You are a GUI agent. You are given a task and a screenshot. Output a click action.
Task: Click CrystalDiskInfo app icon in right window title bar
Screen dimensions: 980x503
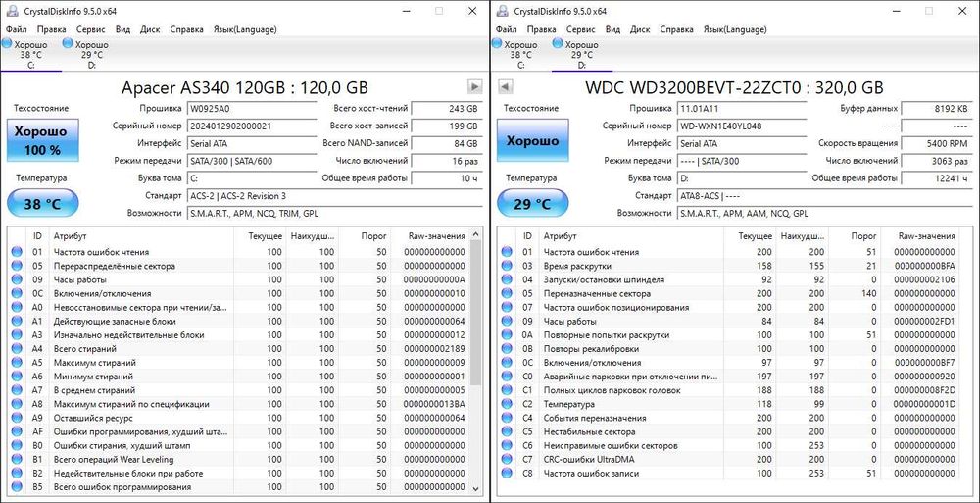(x=501, y=11)
